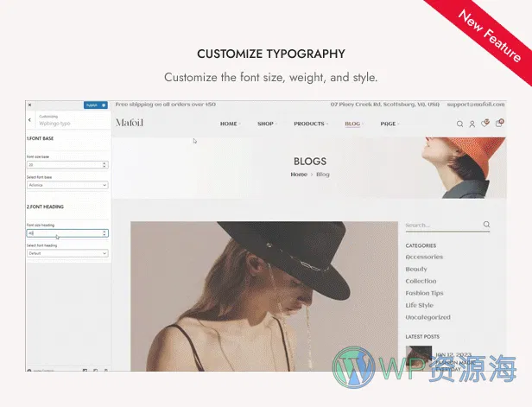Viewport: 532px width, 407px height.
Task: Click the Publish button
Action: [x=92, y=105]
